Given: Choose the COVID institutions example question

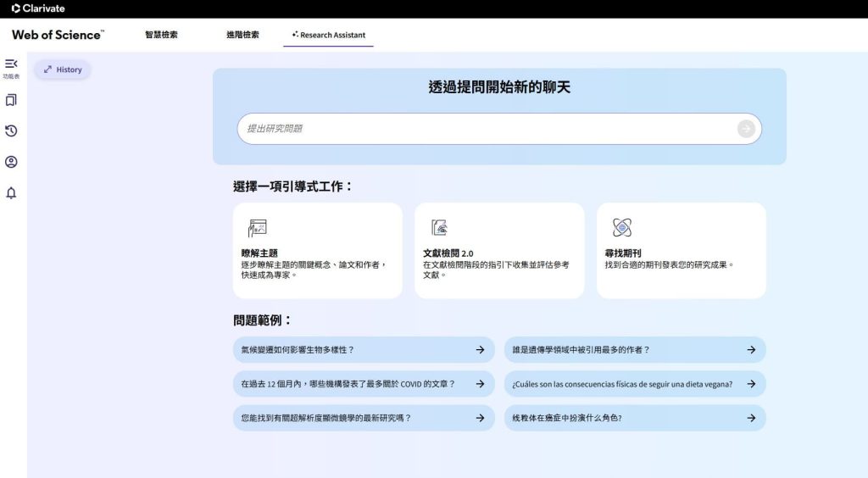Looking at the screenshot, I should coord(363,384).
